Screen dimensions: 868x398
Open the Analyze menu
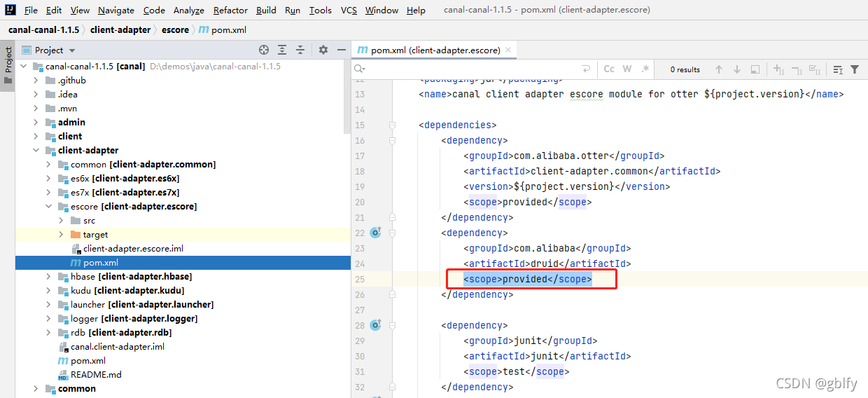[x=188, y=10]
